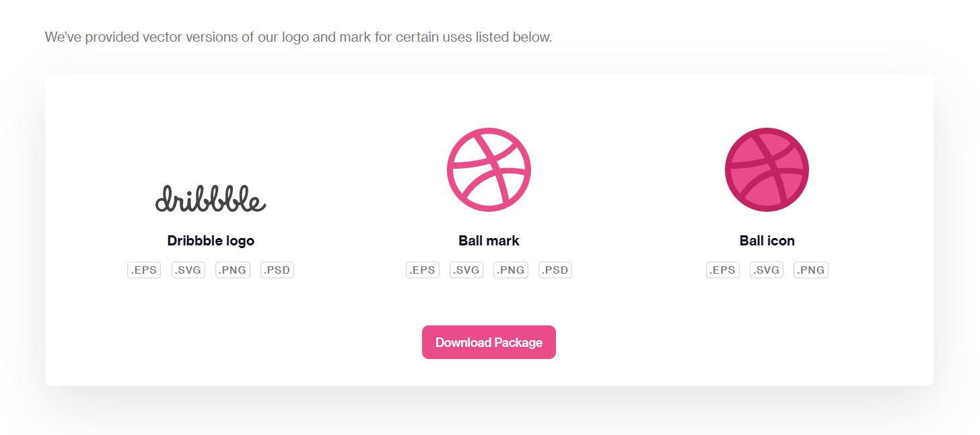Click the "Ball icon" heading text
The image size is (980, 435).
tap(767, 241)
